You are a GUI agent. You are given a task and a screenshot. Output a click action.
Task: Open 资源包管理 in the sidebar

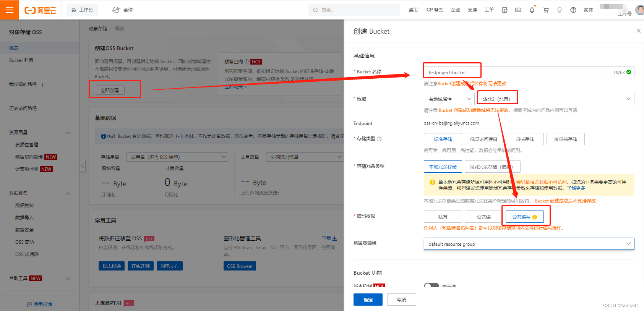(27, 145)
